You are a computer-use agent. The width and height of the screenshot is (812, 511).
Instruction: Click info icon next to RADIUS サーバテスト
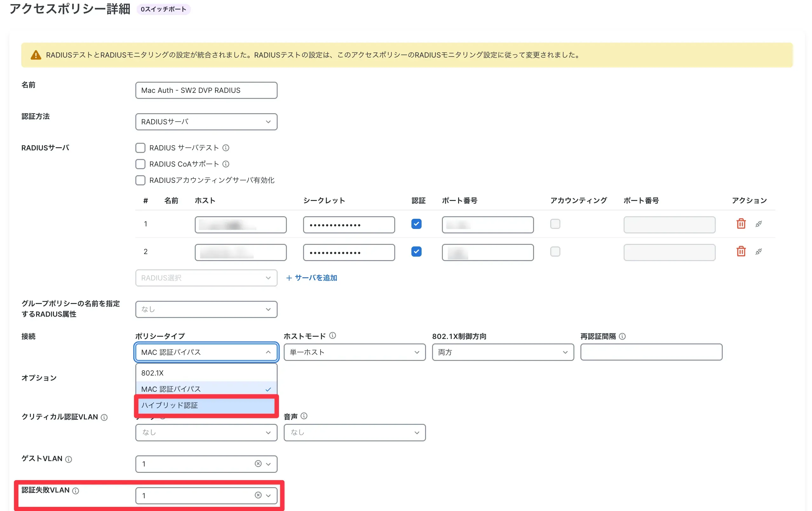click(x=226, y=148)
